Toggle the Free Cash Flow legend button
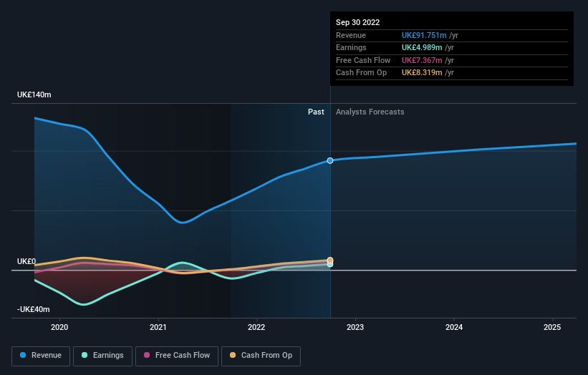The width and height of the screenshot is (588, 375). pos(177,356)
